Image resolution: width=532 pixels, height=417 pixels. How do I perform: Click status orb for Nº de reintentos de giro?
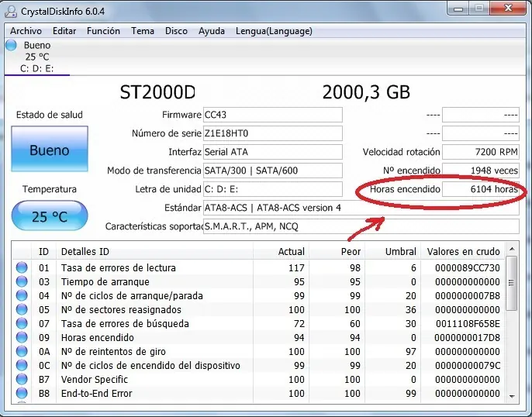[x=22, y=351]
